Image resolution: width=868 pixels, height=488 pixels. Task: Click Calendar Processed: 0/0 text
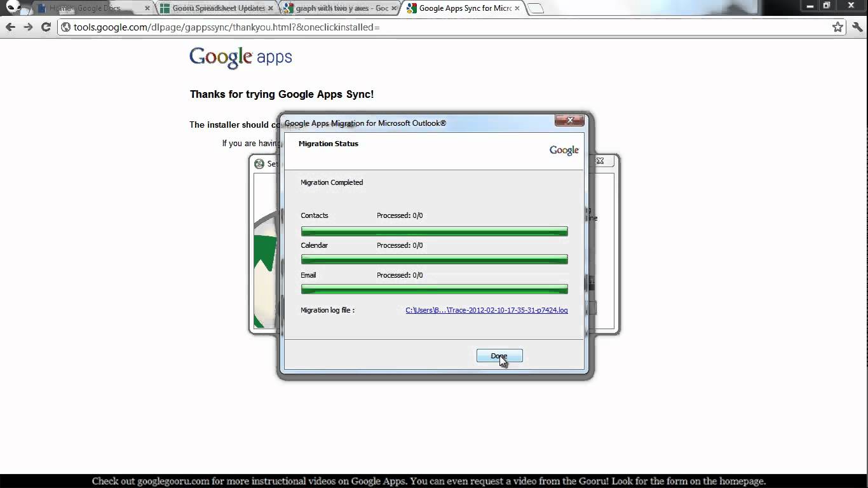[x=400, y=245]
